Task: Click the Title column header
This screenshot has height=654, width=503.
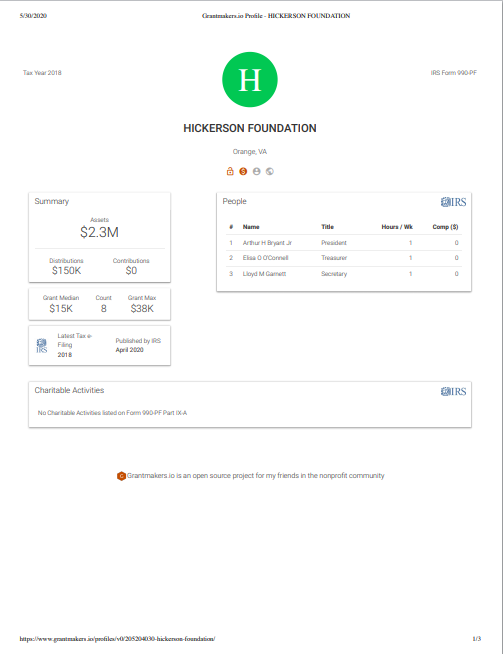Action: click(x=327, y=227)
